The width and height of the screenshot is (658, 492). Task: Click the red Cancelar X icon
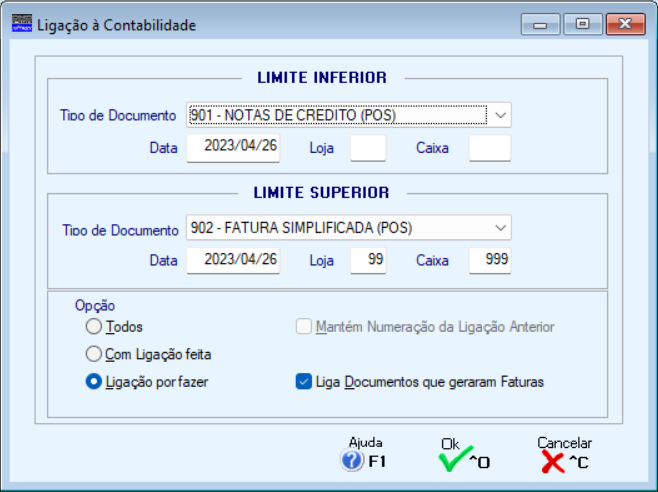553,461
